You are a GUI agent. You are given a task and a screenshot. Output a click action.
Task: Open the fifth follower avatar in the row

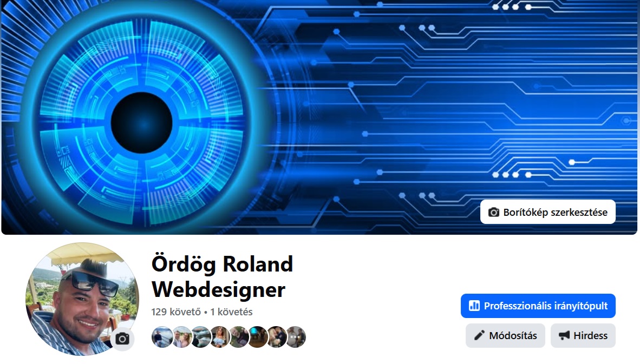point(238,337)
